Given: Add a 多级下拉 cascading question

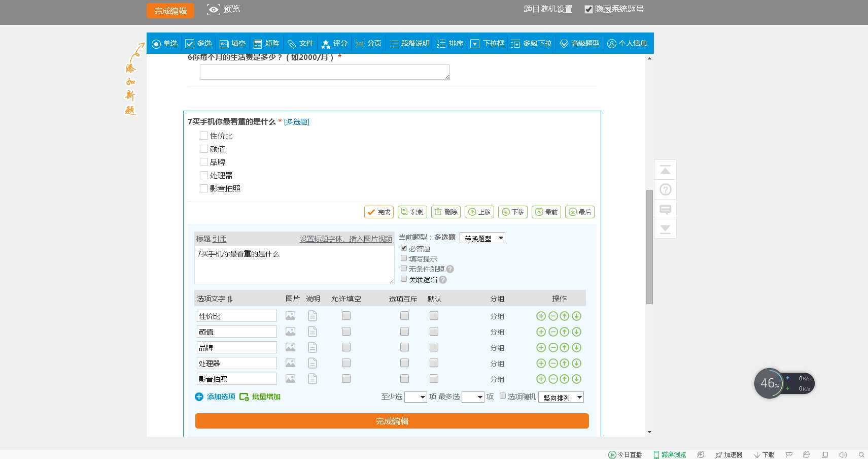Looking at the screenshot, I should (531, 44).
